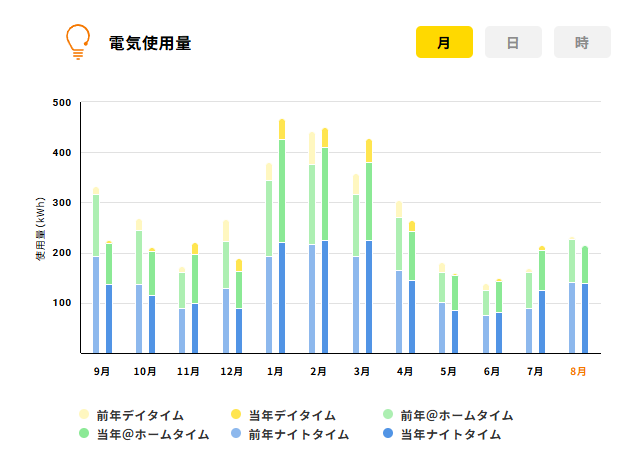This screenshot has height=454, width=627.
Task: Click the 400 y-axis value
Action: click(x=62, y=153)
